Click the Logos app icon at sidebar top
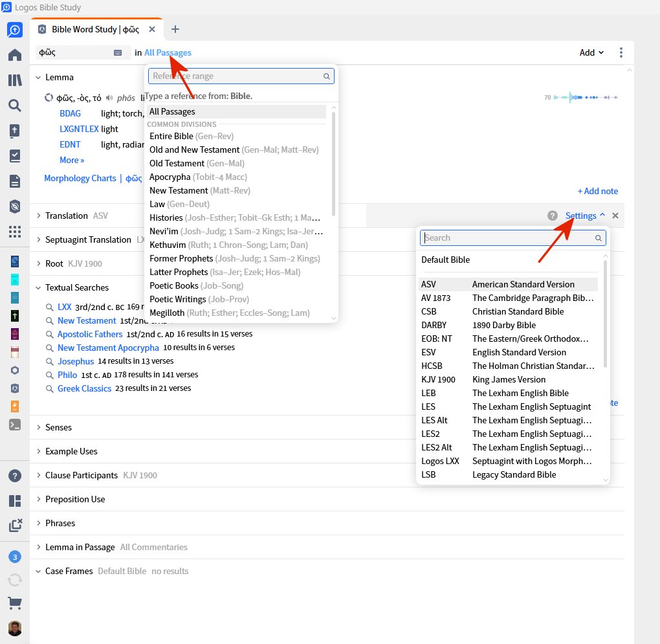This screenshot has height=644, width=660. point(15,30)
